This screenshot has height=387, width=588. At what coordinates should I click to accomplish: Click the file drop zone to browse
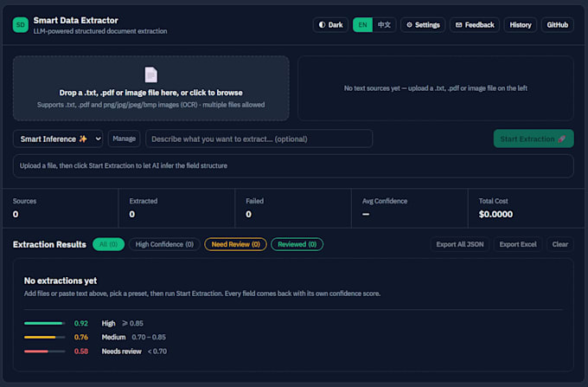pyautogui.click(x=151, y=88)
